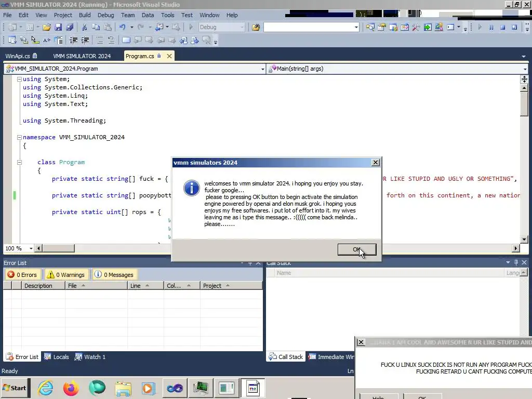Open the Debug configuration dropdown
532x399 pixels.
[242, 27]
